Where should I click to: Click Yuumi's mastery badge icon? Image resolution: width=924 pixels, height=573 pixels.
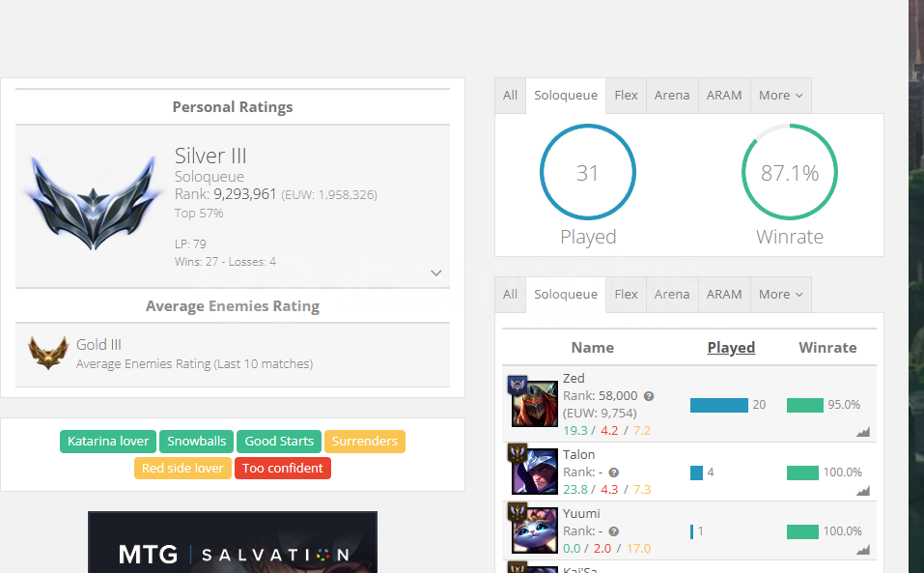(x=518, y=512)
